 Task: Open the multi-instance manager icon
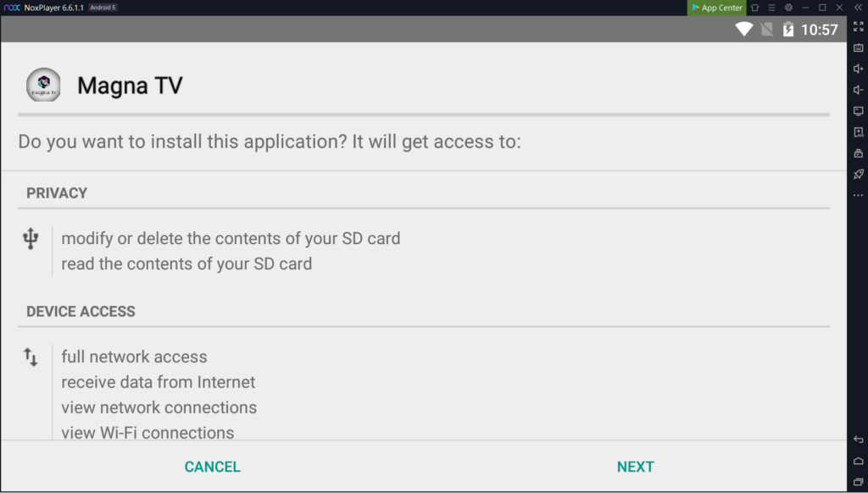click(858, 153)
